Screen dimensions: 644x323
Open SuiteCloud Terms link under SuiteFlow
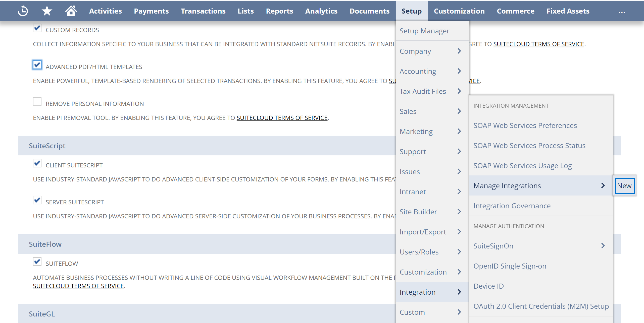click(x=78, y=286)
